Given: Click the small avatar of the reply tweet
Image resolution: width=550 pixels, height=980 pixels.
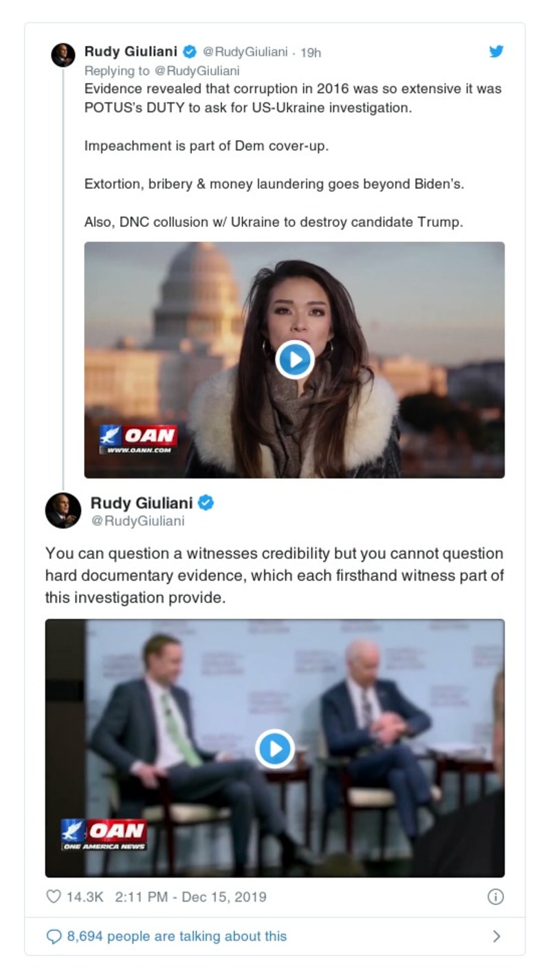Looking at the screenshot, I should coord(63,55).
